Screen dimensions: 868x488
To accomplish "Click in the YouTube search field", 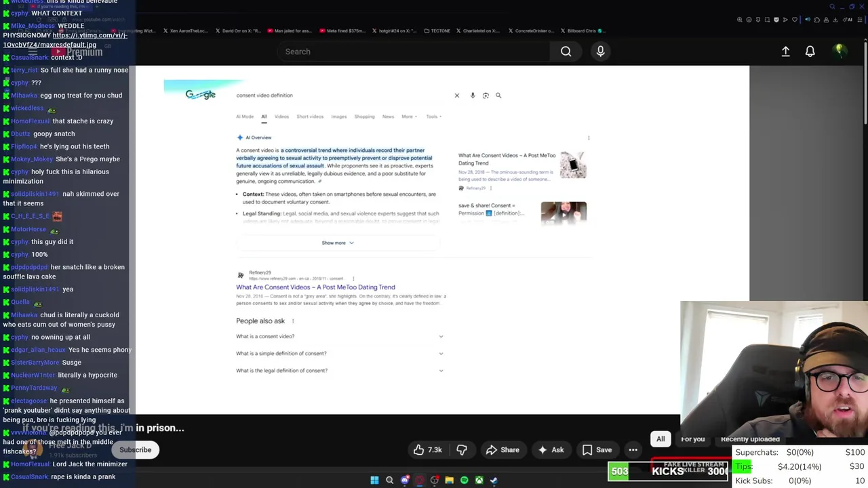I will (x=414, y=52).
